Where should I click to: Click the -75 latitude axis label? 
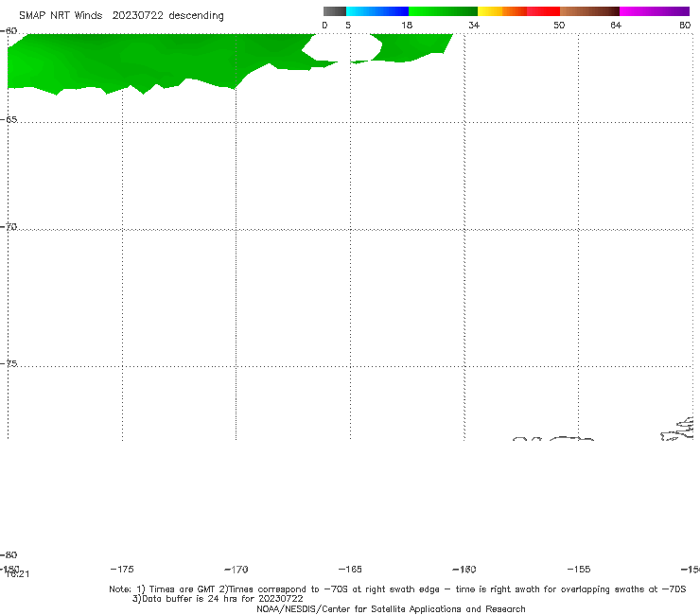tap(9, 363)
